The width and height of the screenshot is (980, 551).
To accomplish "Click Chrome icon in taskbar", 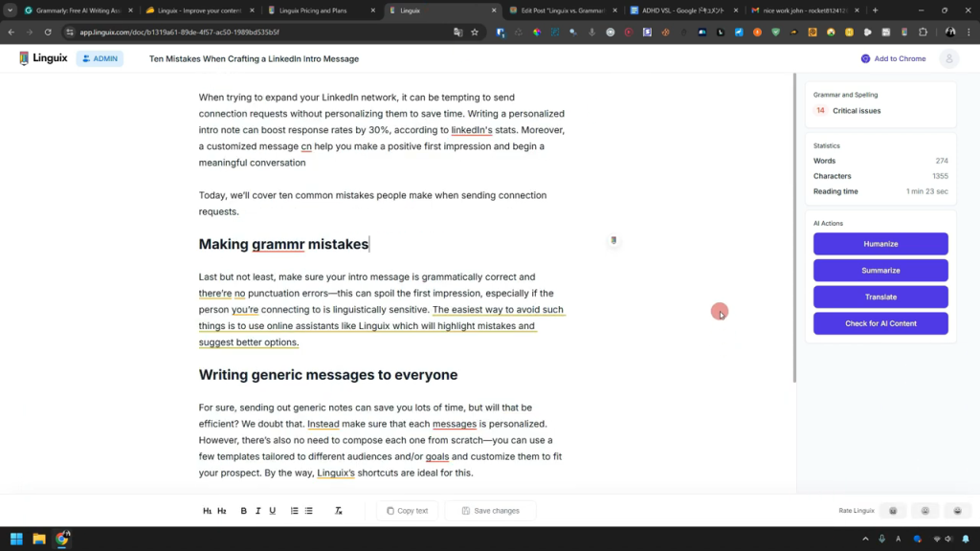I will 62,539.
